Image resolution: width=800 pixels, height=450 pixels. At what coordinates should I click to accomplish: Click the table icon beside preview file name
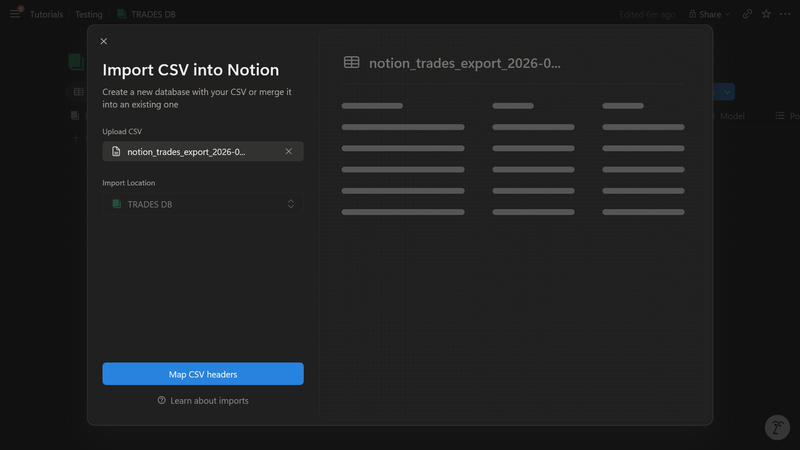pos(352,63)
